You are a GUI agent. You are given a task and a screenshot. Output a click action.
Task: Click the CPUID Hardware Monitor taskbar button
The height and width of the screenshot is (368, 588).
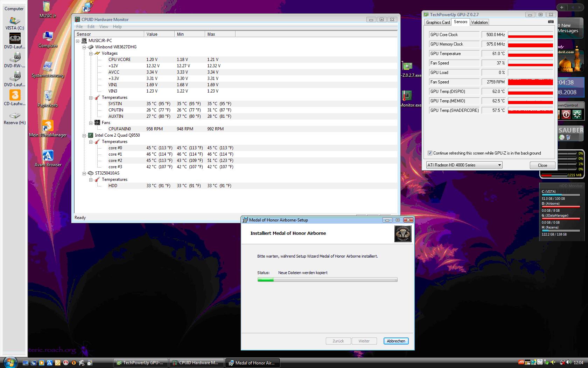(x=196, y=363)
